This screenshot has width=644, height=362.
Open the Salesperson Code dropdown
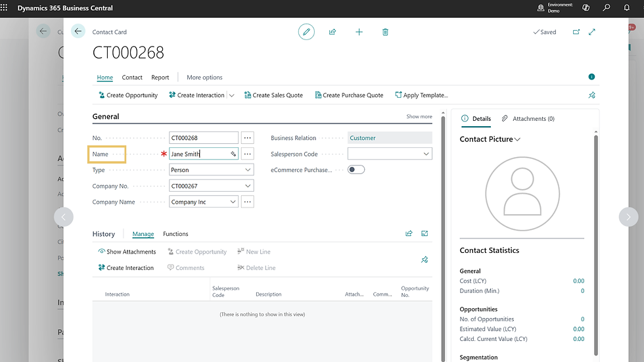[426, 154]
